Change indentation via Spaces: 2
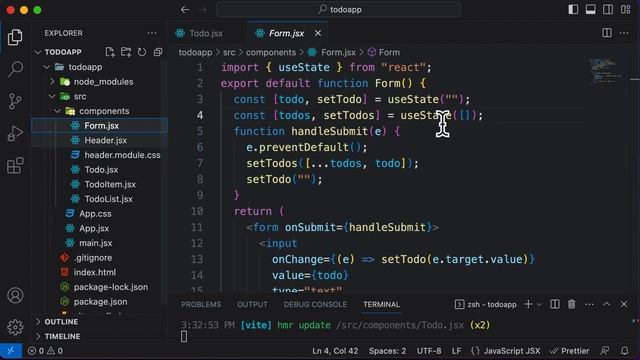 click(x=387, y=351)
